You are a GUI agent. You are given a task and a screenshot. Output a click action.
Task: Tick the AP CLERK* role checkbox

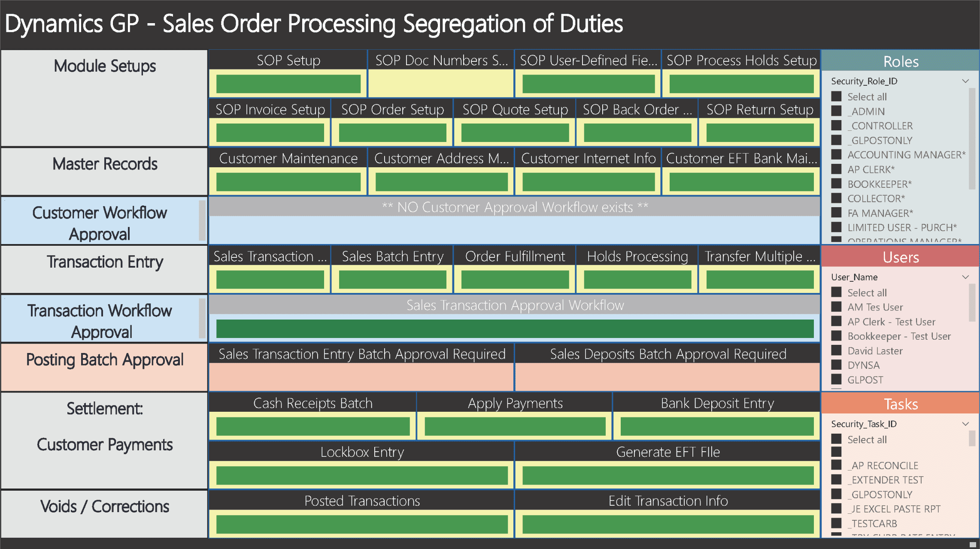(836, 169)
